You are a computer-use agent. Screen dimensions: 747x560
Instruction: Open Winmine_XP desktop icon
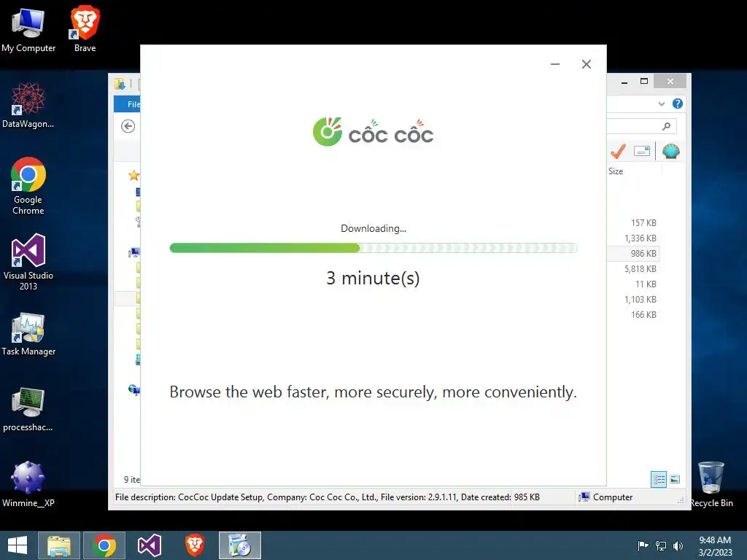(28, 485)
